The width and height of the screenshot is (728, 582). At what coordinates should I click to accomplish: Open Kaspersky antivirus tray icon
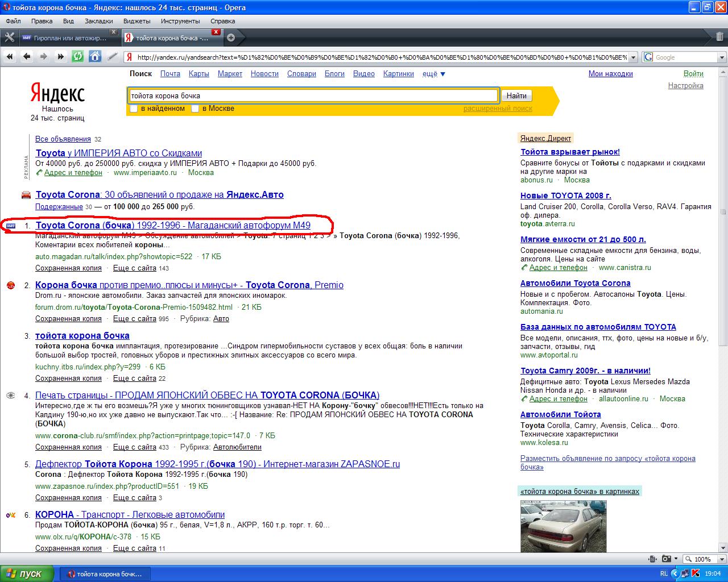coord(696,573)
